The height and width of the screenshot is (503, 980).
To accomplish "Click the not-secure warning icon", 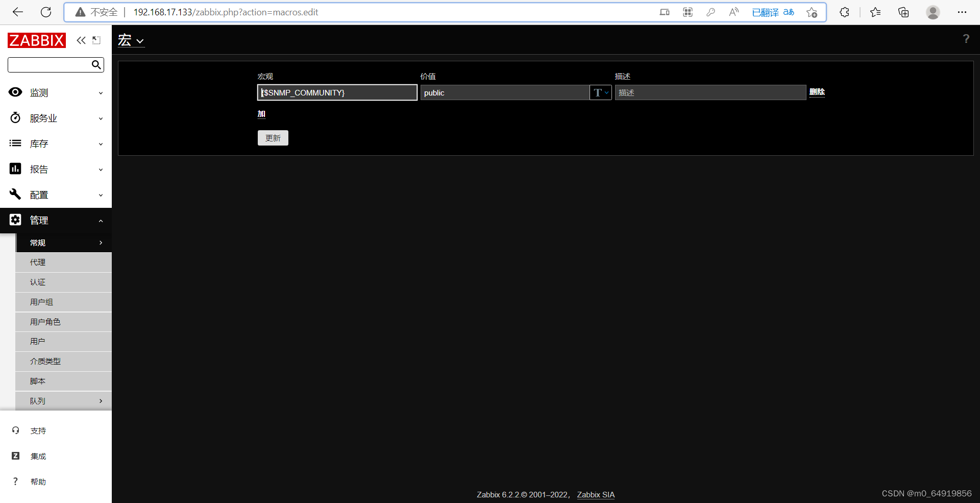I will [x=80, y=12].
